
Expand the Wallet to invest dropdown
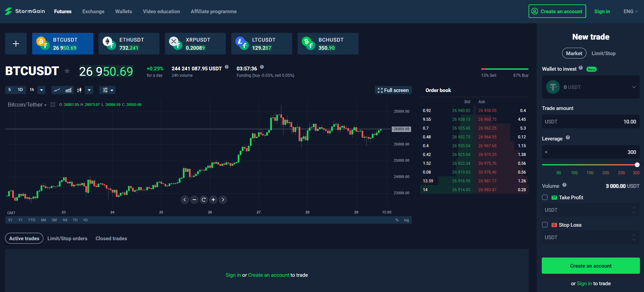[634, 87]
